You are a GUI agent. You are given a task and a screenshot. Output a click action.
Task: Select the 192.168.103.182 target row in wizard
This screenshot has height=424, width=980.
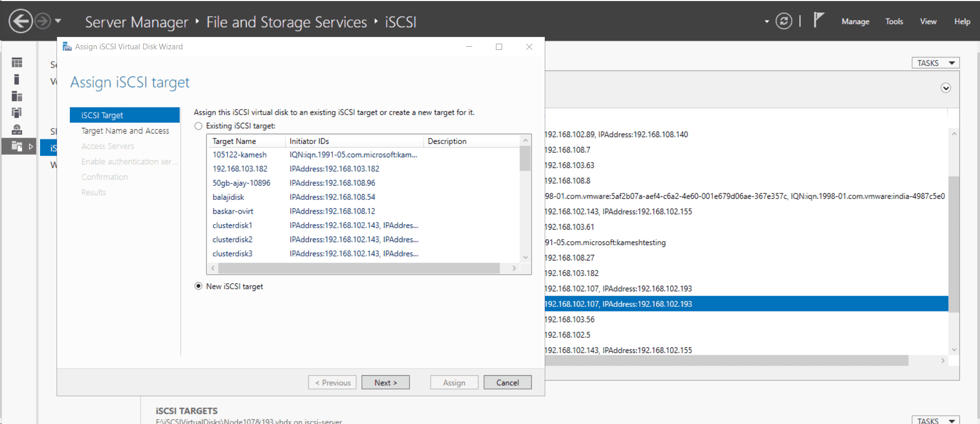pyautogui.click(x=363, y=169)
